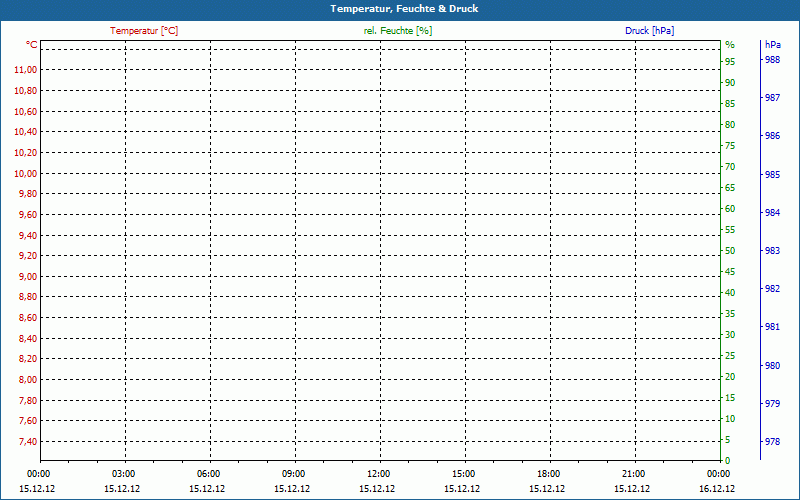The image size is (800, 500).
Task: Click the 9,60 temperature axis value
Action: [x=28, y=215]
